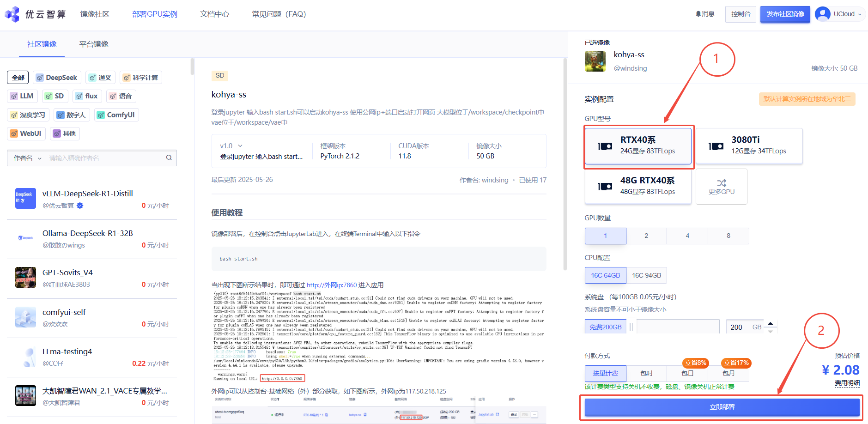Filter by 全部 tag

click(18, 78)
